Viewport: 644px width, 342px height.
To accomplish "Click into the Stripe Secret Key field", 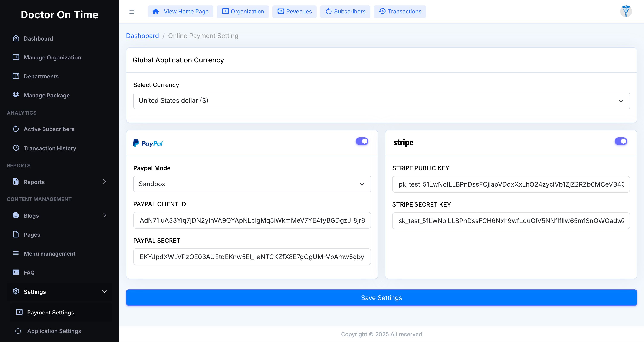I will point(511,220).
